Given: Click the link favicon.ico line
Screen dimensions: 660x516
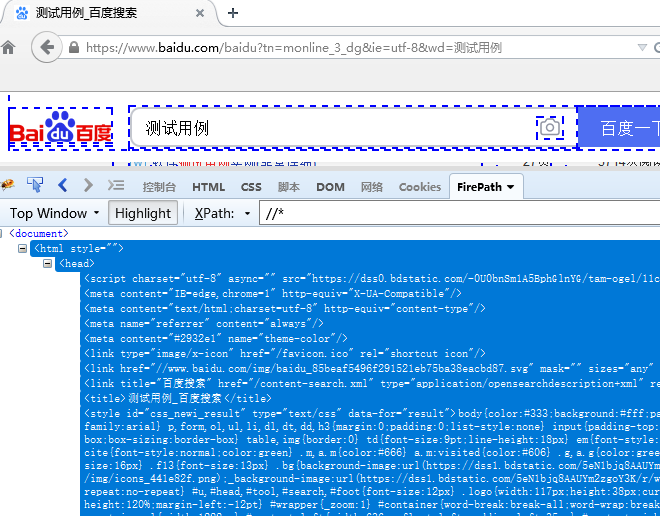Looking at the screenshot, I should pyautogui.click(x=285, y=354).
